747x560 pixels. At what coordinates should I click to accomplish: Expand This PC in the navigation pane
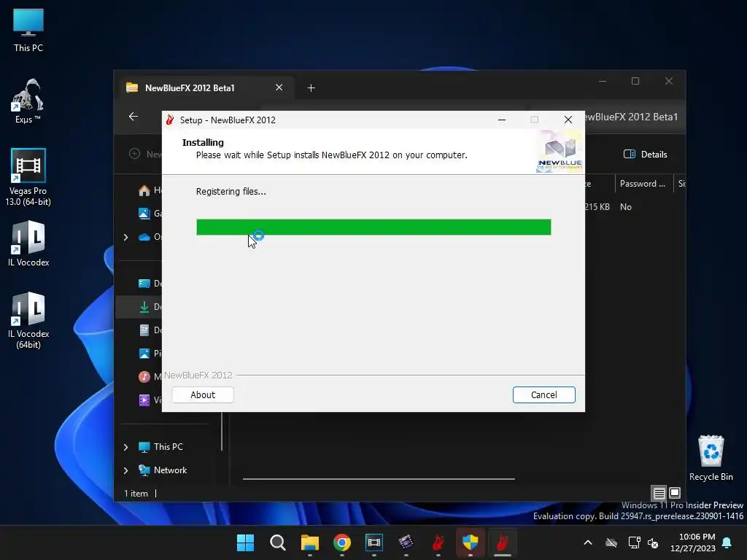[125, 447]
